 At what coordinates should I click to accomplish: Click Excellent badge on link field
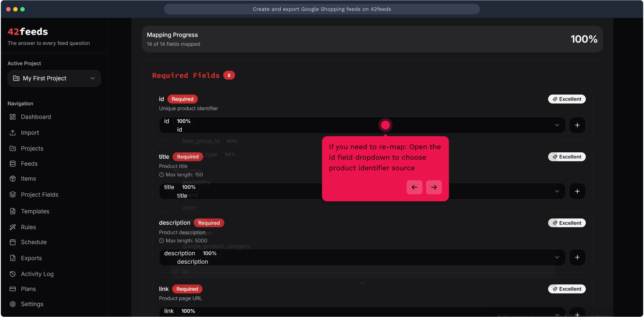coord(566,289)
